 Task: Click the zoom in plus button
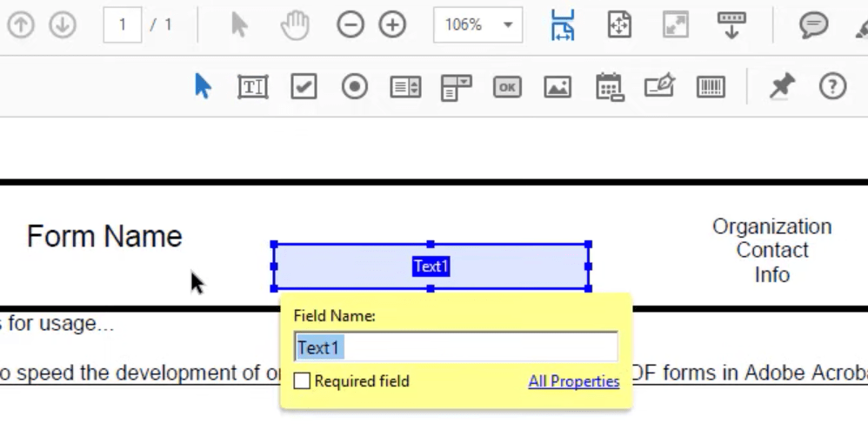392,25
